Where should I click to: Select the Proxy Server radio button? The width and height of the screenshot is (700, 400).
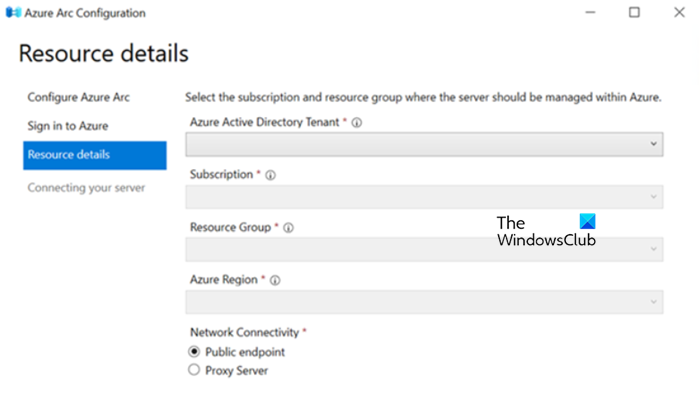[194, 370]
